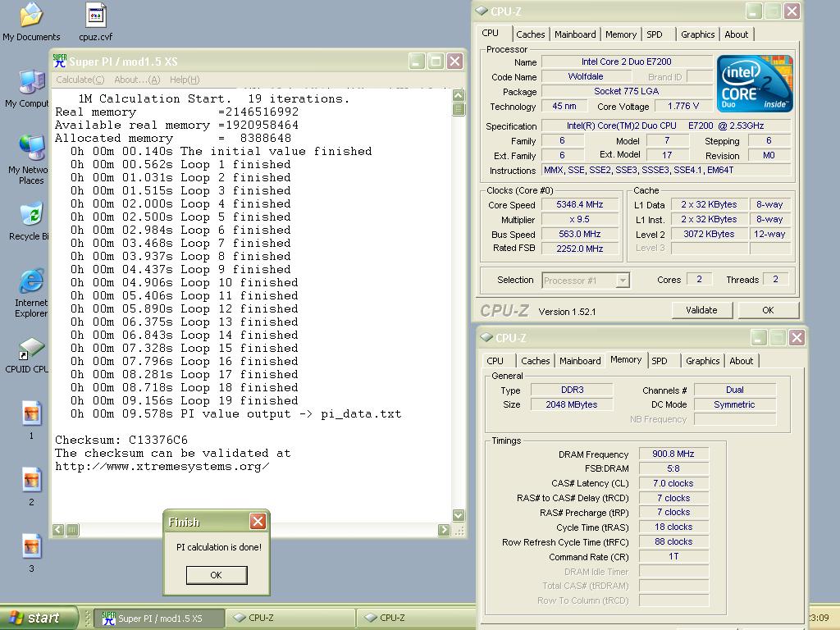This screenshot has width=840, height=630.
Task: Activate Super PI taskbar button
Action: [159, 619]
